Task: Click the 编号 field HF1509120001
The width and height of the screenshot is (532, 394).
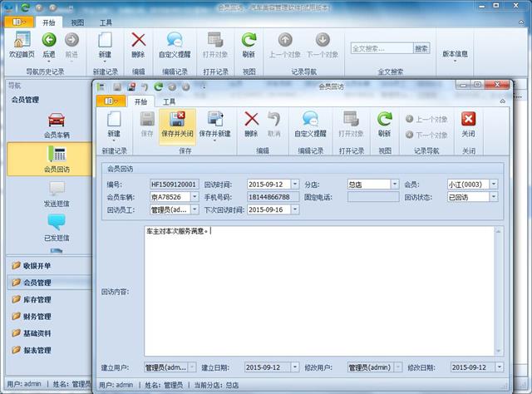Action: point(174,185)
